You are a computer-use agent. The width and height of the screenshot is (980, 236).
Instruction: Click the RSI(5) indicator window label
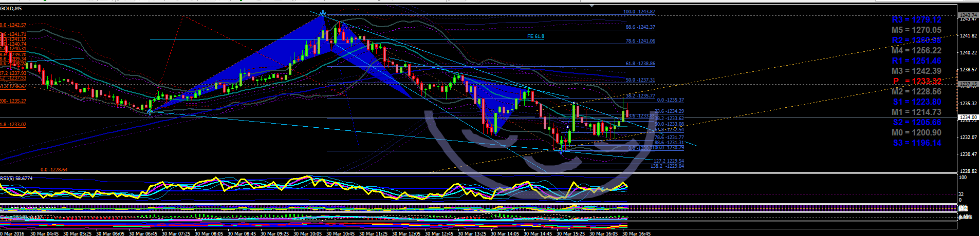(x=16, y=179)
